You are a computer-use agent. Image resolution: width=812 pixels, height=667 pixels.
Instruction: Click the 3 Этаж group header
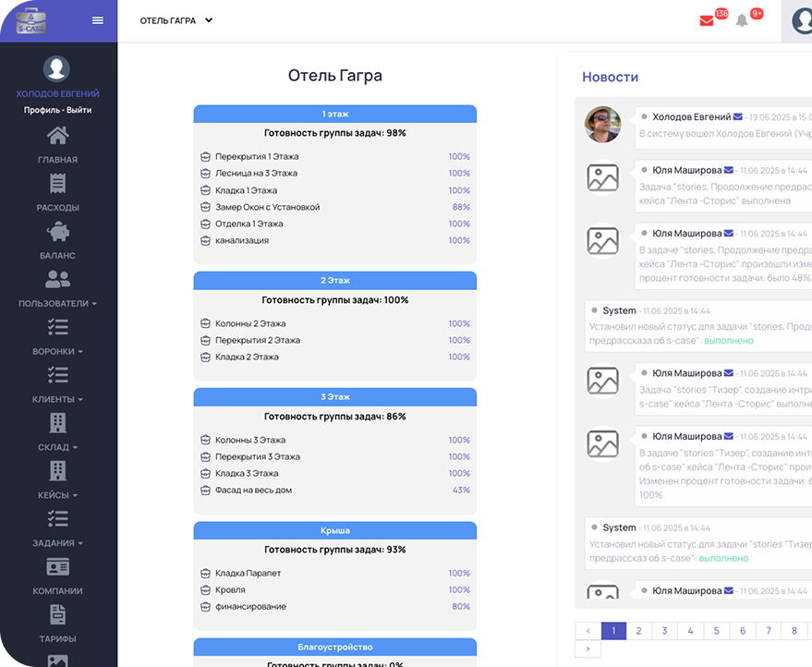pos(335,397)
